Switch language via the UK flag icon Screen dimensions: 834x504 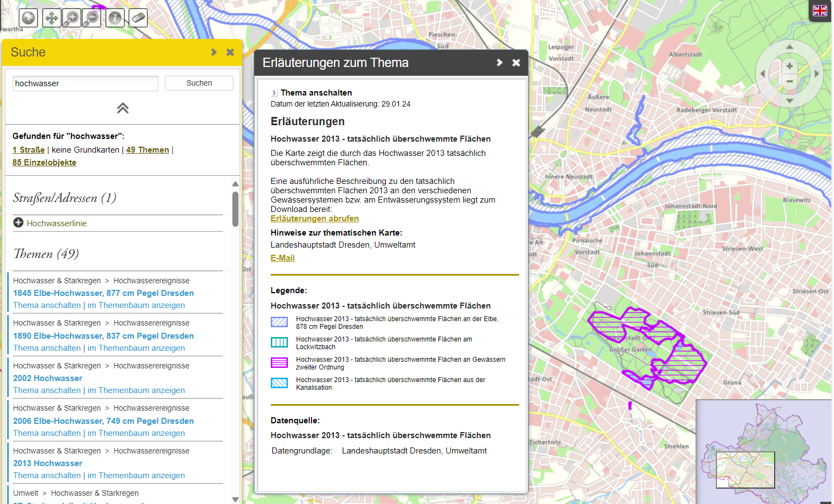(820, 11)
